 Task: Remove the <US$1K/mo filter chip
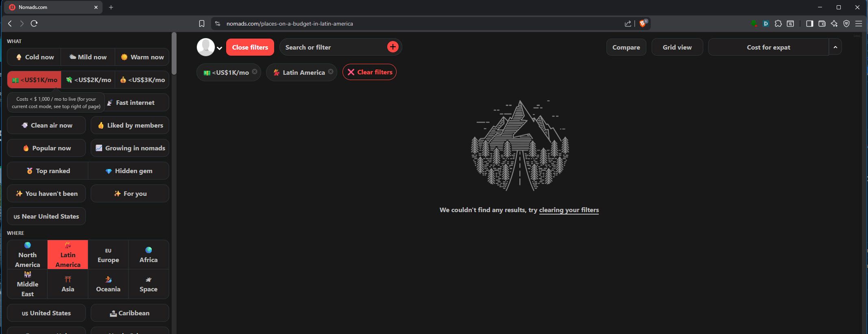pos(255,72)
